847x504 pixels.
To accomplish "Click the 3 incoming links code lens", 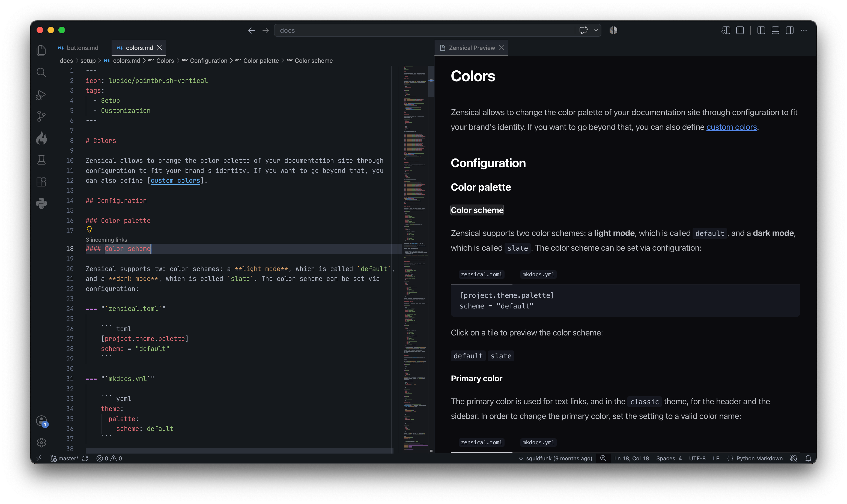I will [x=106, y=240].
